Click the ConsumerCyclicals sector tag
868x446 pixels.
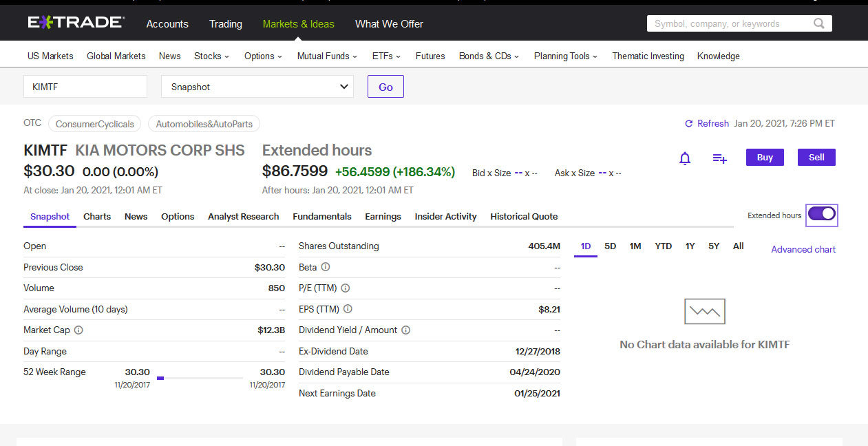tap(95, 124)
